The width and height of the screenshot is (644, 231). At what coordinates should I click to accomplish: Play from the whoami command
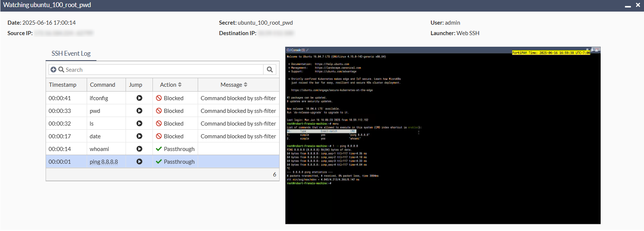pyautogui.click(x=139, y=149)
